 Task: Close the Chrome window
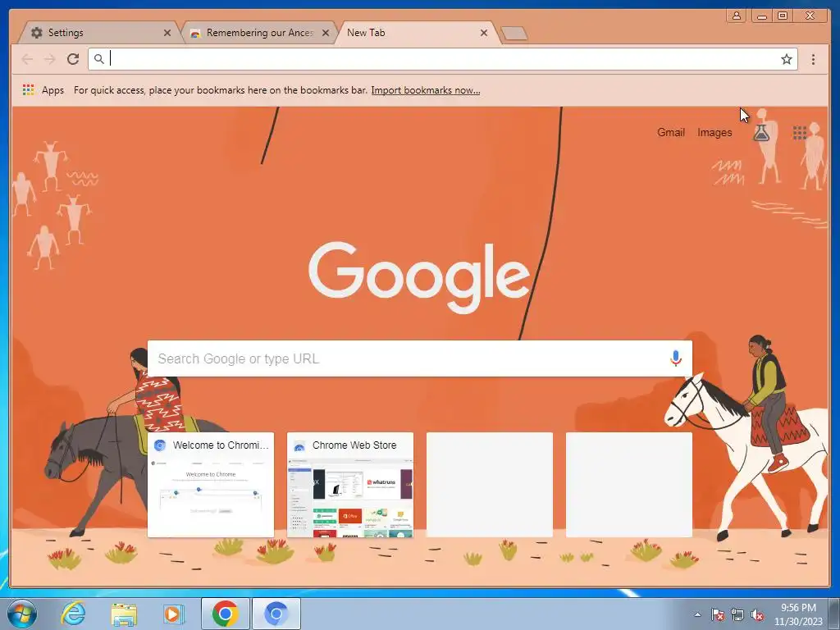[x=810, y=16]
